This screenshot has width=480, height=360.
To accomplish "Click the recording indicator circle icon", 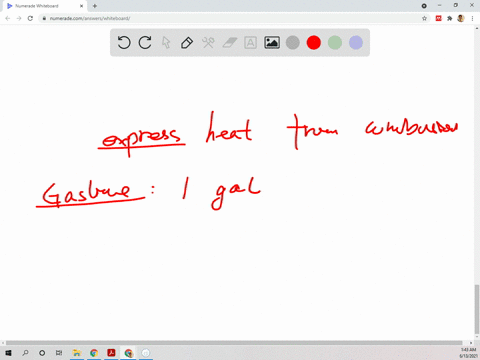I will point(424,6).
